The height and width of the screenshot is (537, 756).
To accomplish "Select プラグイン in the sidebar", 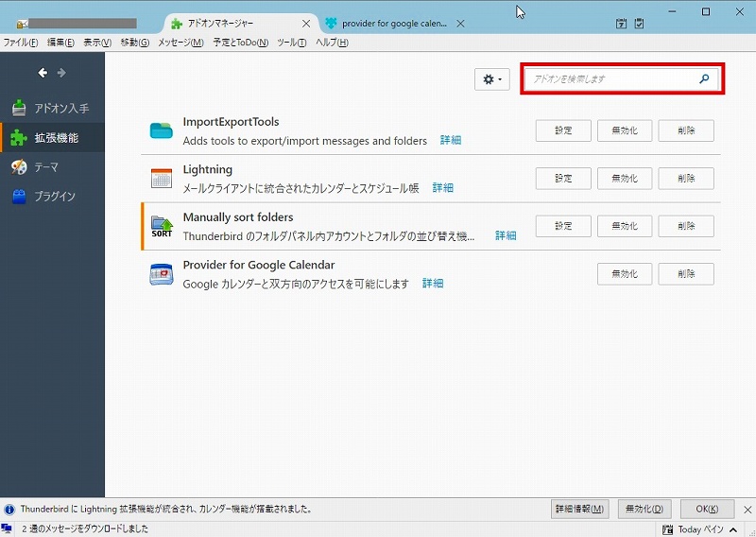I will [55, 197].
